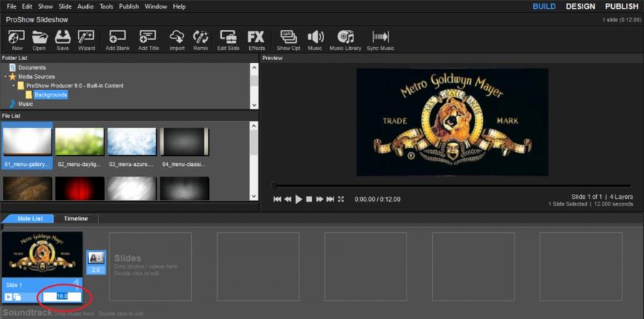Open the Audio menu

pyautogui.click(x=85, y=6)
